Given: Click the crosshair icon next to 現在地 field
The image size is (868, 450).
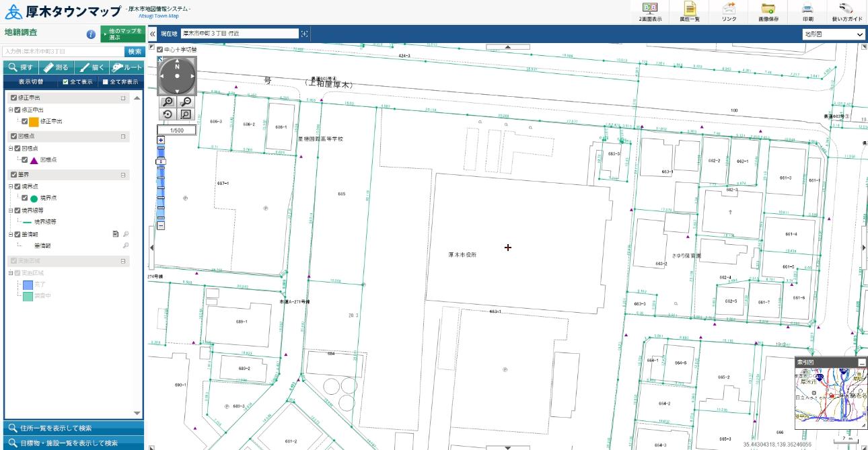Looking at the screenshot, I should [304, 34].
